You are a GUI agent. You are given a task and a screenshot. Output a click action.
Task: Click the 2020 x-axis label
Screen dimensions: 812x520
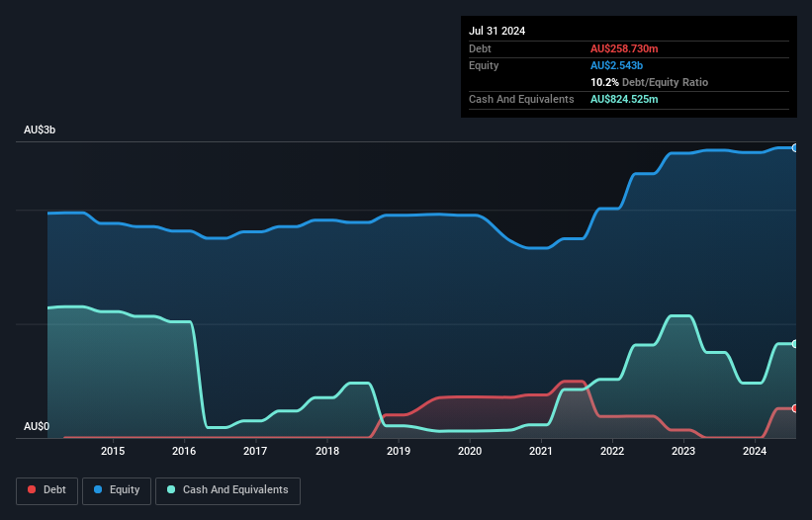pyautogui.click(x=470, y=451)
